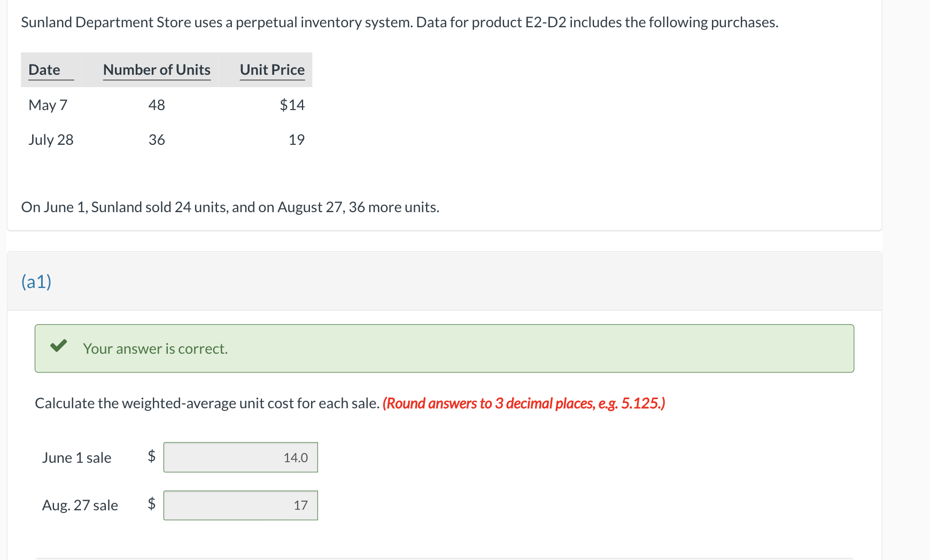
Task: Click the Date column header
Action: pos(46,69)
